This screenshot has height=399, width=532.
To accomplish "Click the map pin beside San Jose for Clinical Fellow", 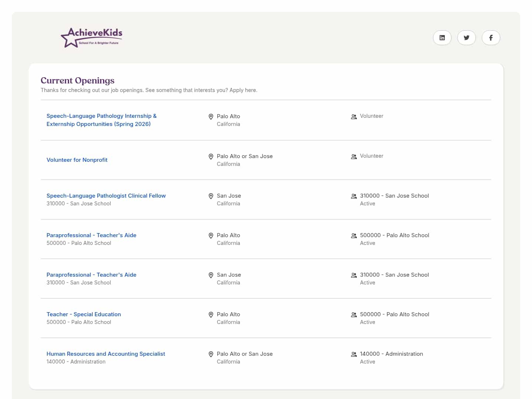I will [x=211, y=196].
